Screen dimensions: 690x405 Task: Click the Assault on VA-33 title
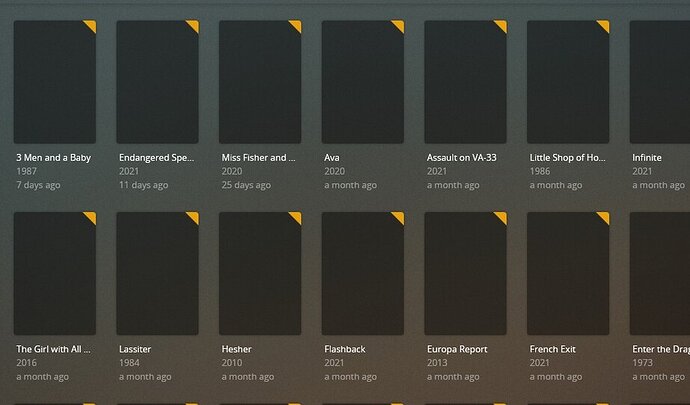click(462, 158)
